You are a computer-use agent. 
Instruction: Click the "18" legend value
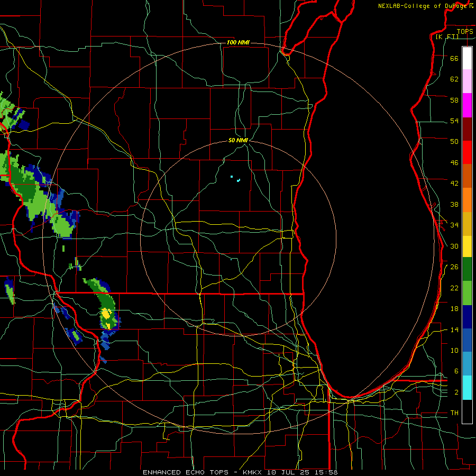click(x=454, y=309)
